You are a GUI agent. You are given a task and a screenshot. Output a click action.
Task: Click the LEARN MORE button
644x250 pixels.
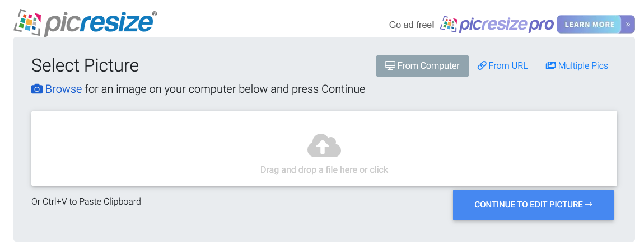[589, 25]
